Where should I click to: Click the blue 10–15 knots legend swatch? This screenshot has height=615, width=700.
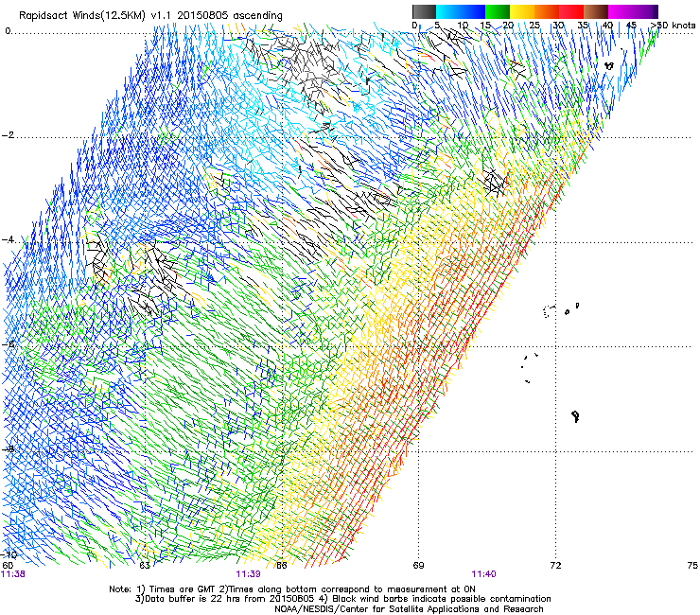(x=473, y=11)
